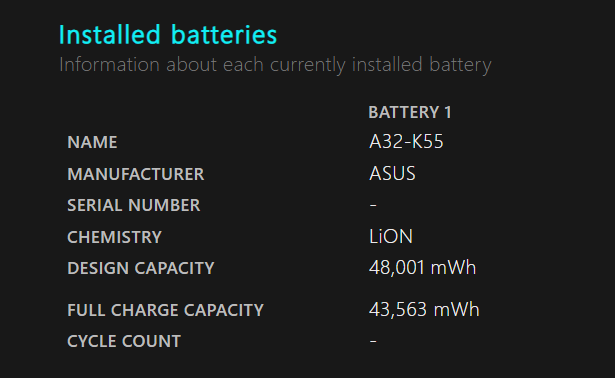Select the ASUS manufacturer value
Image resolution: width=615 pixels, height=378 pixels.
[392, 173]
